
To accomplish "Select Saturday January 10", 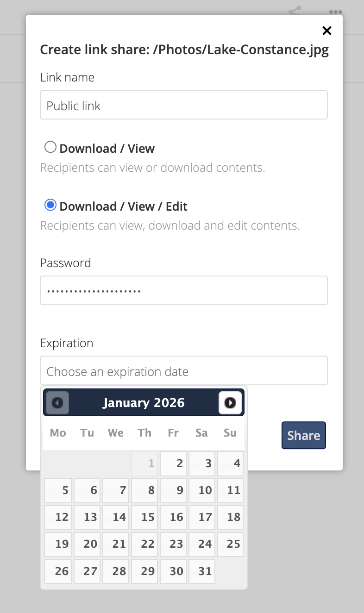I will 201,490.
